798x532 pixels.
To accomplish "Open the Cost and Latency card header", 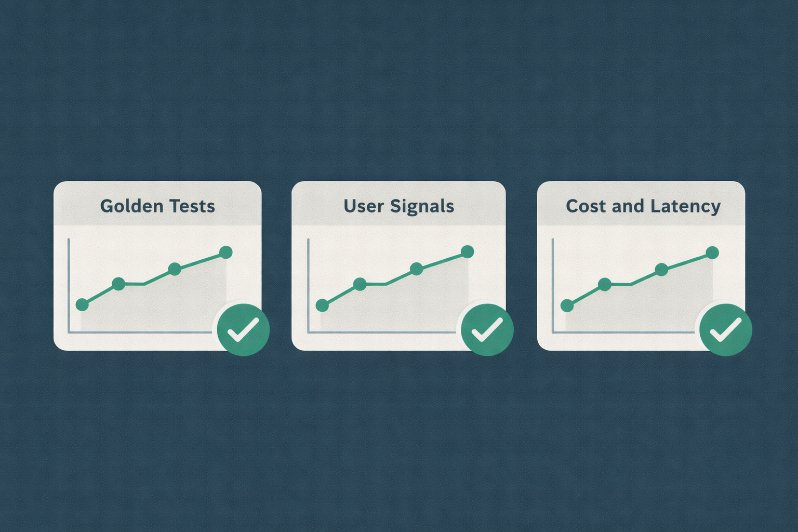I will point(643,206).
